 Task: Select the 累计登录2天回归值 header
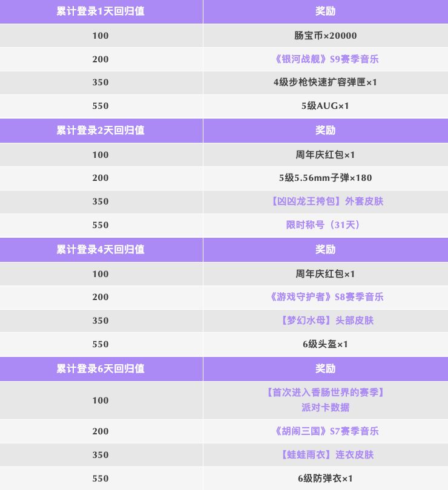100,131
